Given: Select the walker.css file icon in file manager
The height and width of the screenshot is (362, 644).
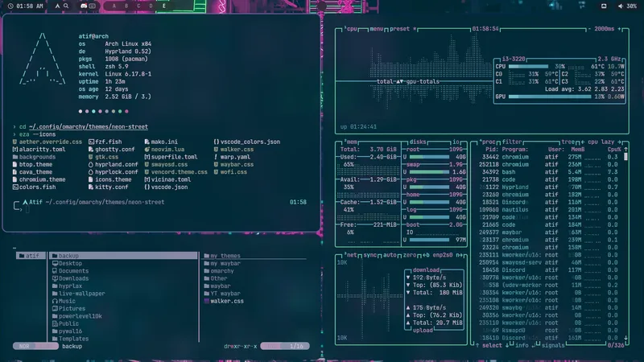Looking at the screenshot, I should click(x=207, y=301).
